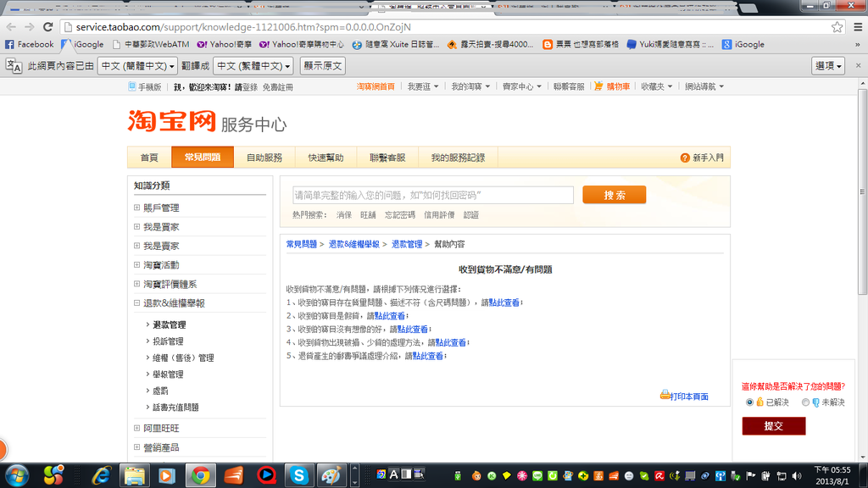Click inside the question search field
Screen dimensions: 868x488
433,195
